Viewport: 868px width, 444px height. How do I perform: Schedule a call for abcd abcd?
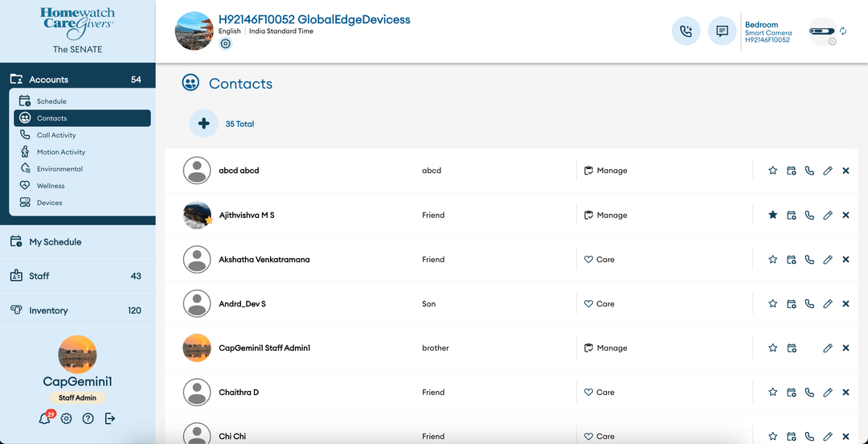792,171
